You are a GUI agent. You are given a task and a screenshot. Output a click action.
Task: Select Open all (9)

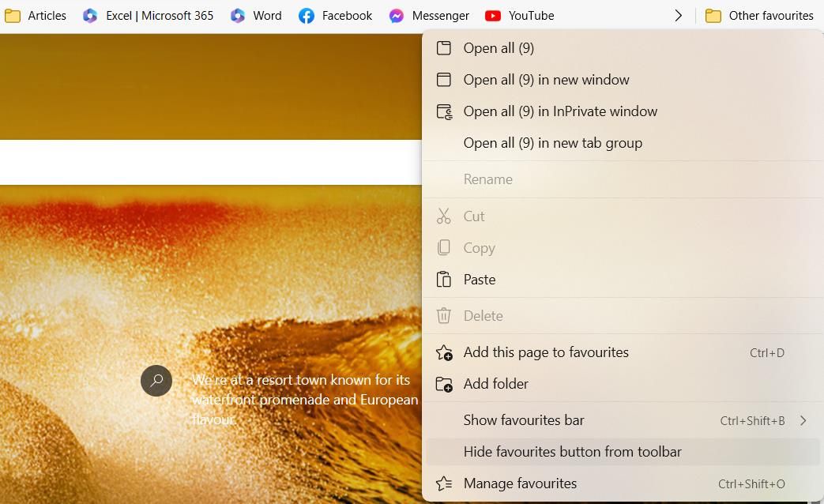click(499, 47)
